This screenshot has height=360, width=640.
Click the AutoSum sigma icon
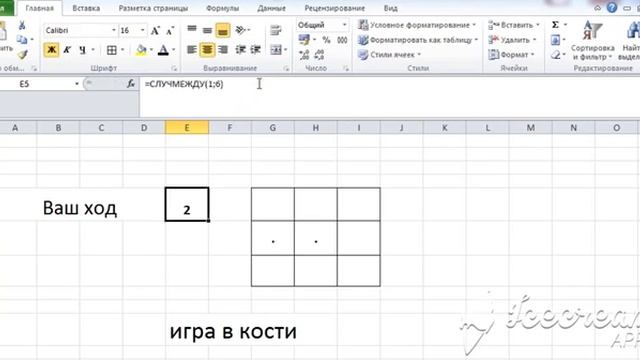(556, 25)
